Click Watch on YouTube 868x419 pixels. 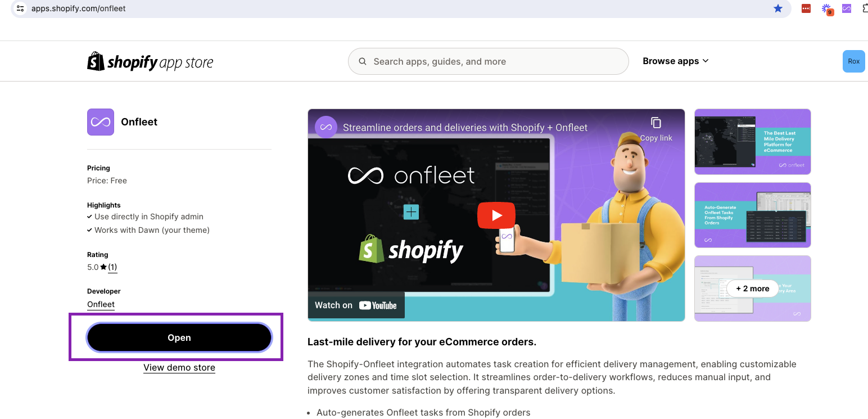tap(356, 305)
